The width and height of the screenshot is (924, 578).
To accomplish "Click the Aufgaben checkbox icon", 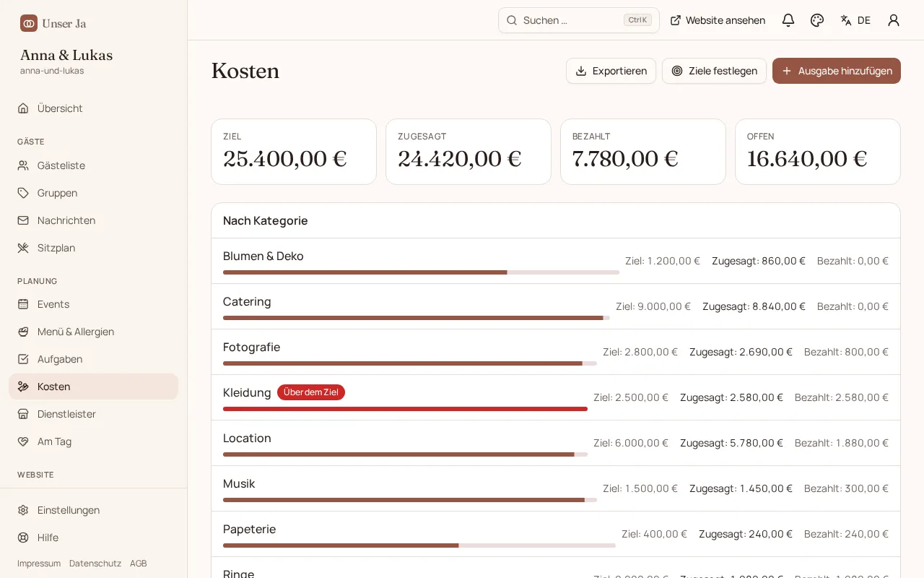I will click(x=23, y=359).
